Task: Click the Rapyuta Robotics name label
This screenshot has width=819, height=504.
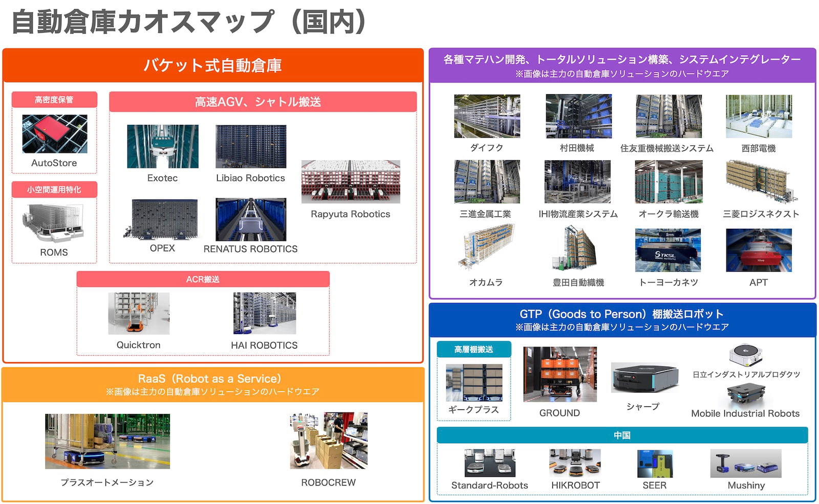Action: pyautogui.click(x=351, y=214)
